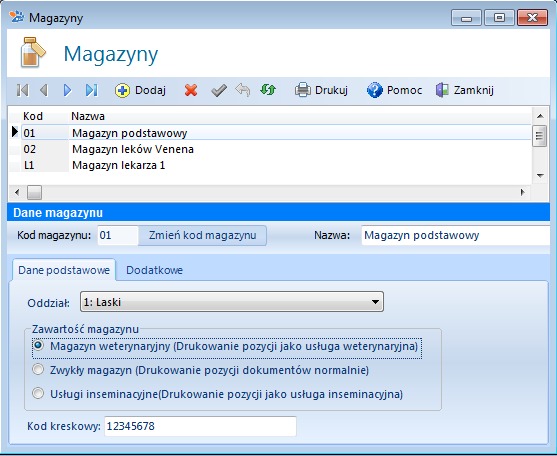Click the list's scroll right arrow
Screen dimensions: 557x456
pyautogui.click(x=522, y=192)
